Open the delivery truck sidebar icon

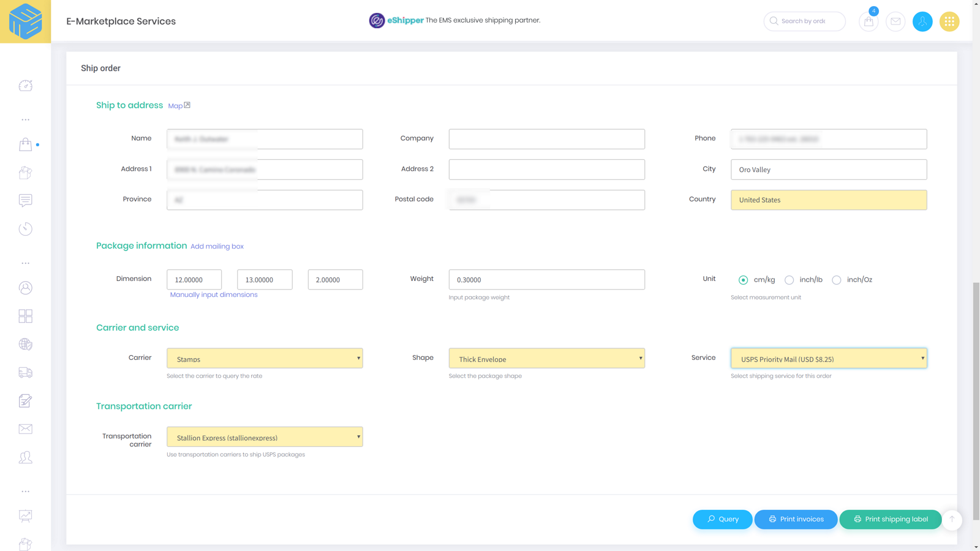click(x=25, y=372)
